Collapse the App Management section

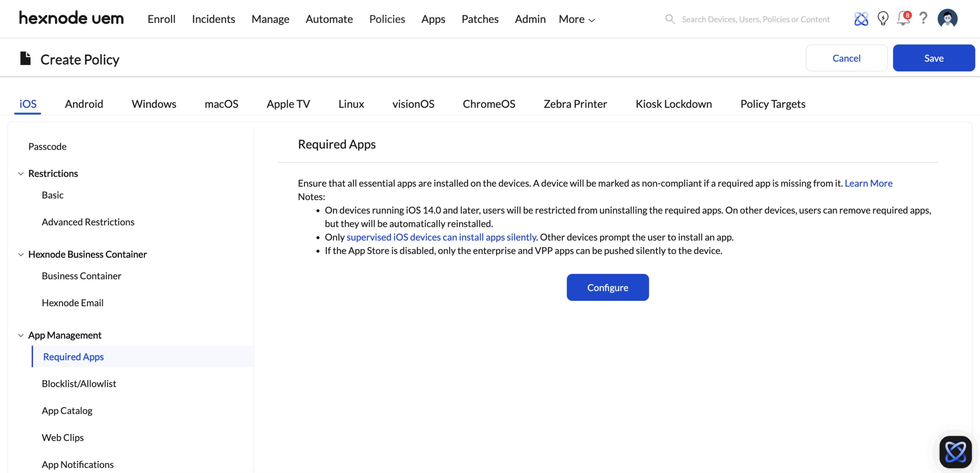click(21, 335)
